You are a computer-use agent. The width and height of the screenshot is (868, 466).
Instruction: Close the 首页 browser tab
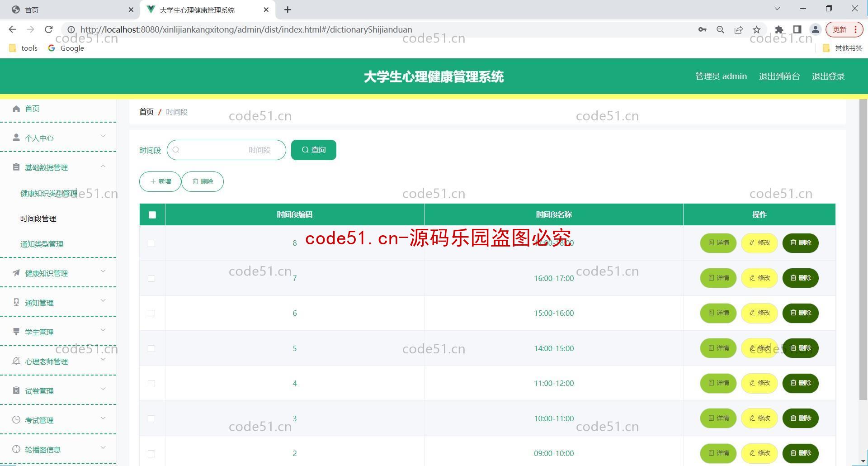(x=131, y=10)
